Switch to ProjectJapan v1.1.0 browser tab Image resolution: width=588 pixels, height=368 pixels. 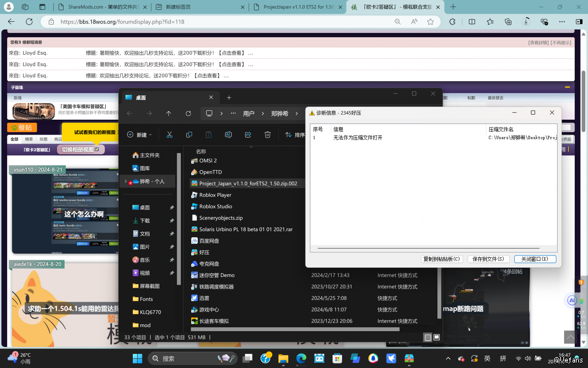click(x=298, y=7)
